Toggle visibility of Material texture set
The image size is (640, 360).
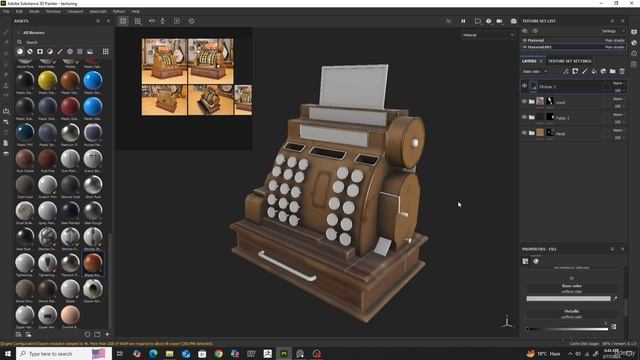click(x=525, y=40)
